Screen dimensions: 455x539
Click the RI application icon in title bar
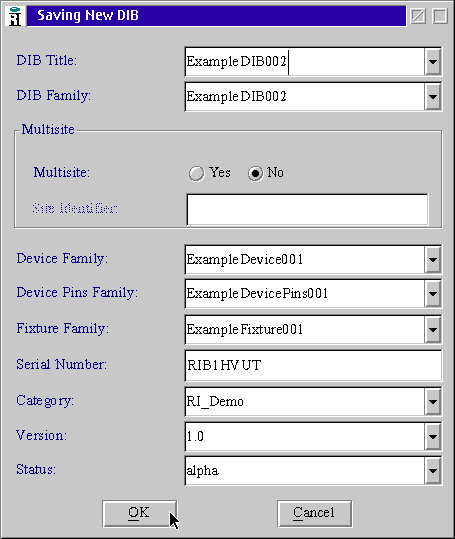(x=15, y=16)
